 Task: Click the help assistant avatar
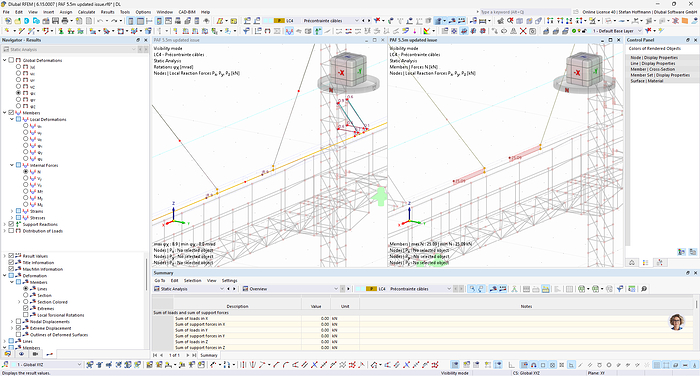[677, 322]
